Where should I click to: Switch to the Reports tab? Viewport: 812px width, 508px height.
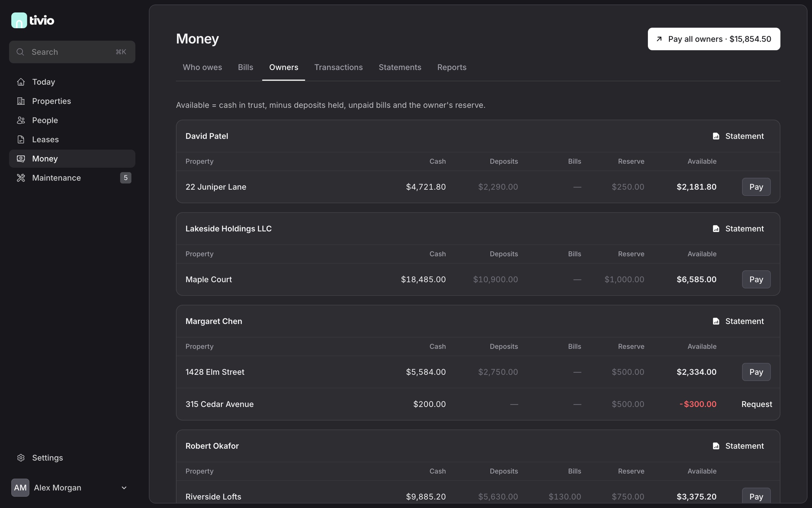(452, 67)
